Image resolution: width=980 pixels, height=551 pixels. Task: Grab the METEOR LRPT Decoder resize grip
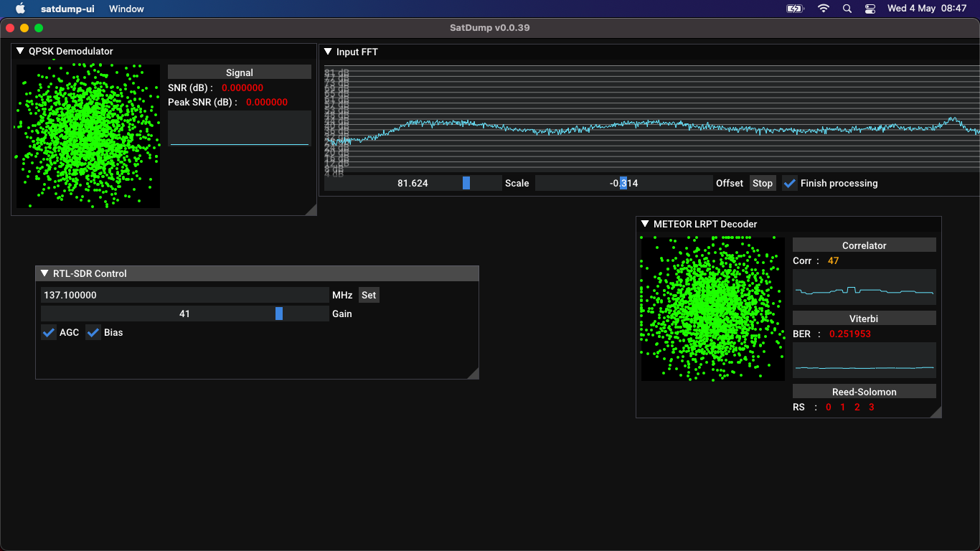(x=936, y=411)
